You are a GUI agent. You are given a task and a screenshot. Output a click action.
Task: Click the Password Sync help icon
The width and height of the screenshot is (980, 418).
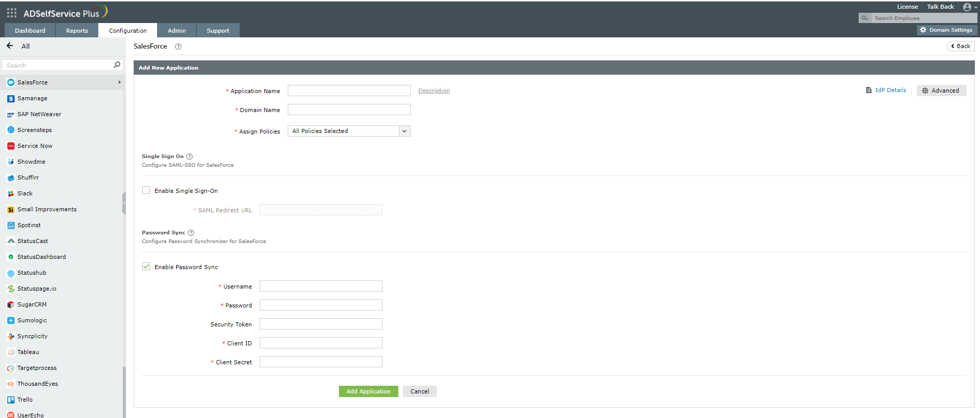(191, 233)
